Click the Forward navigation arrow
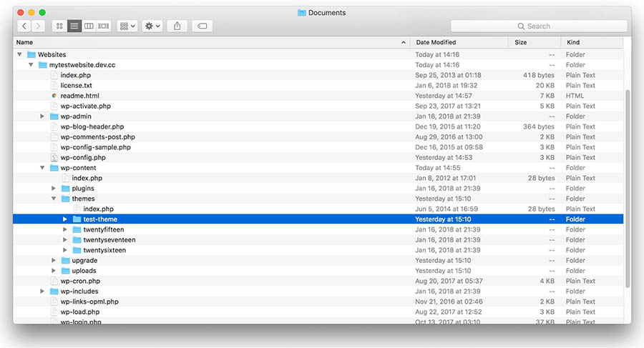The image size is (644, 348). (x=38, y=26)
